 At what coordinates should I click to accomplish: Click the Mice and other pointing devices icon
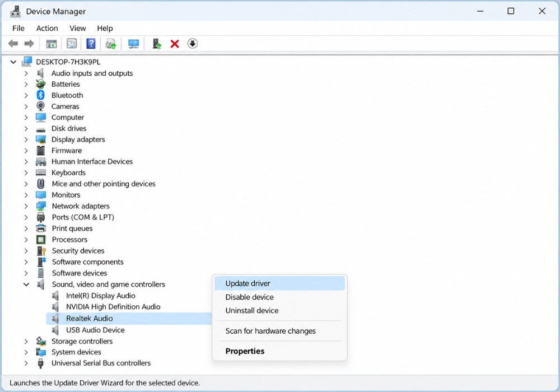click(x=41, y=184)
